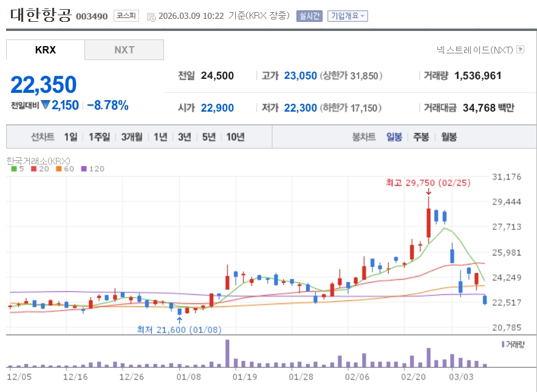Switch to the NXT tab
Screen dimensions: 537x392
click(124, 50)
